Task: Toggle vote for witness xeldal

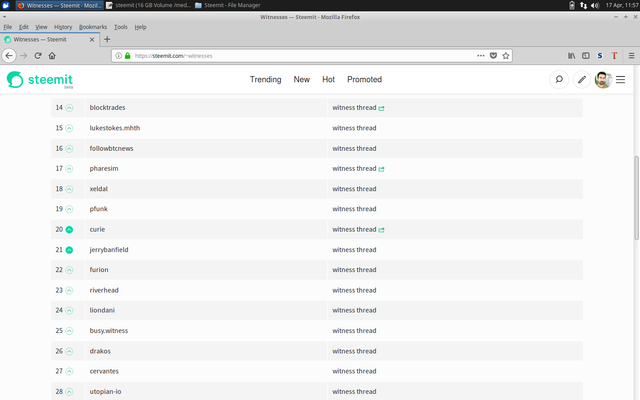Action: click(69, 189)
